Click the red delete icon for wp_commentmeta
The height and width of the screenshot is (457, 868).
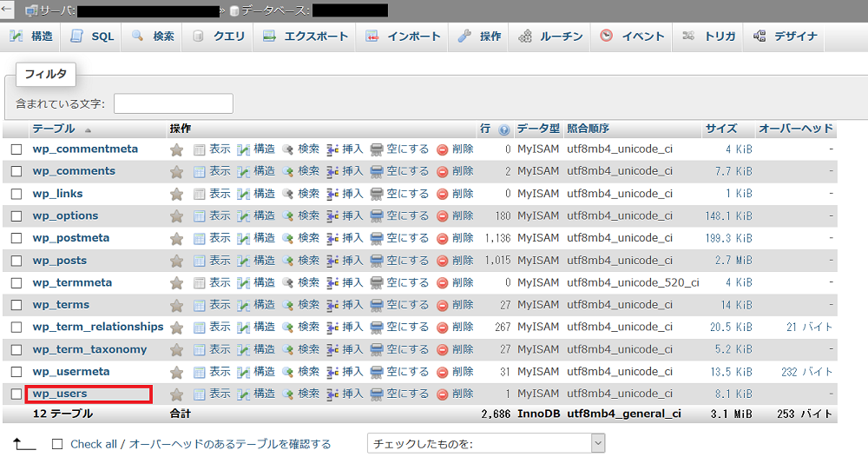click(443, 149)
